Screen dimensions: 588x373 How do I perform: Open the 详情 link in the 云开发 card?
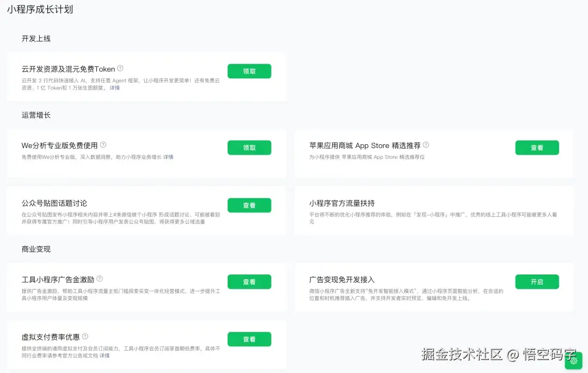coord(114,88)
